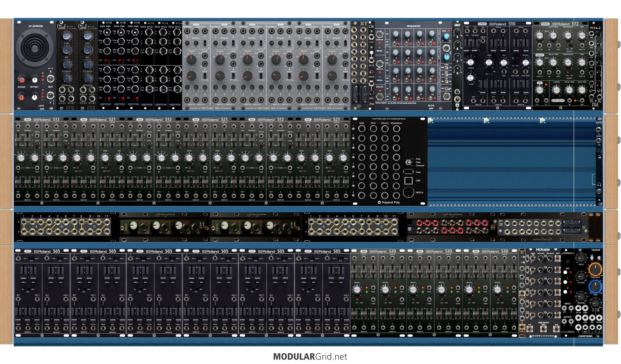621x364 pixels.
Task: Click orange THRESHOLD knob on MESSOR
Action: [595, 269]
